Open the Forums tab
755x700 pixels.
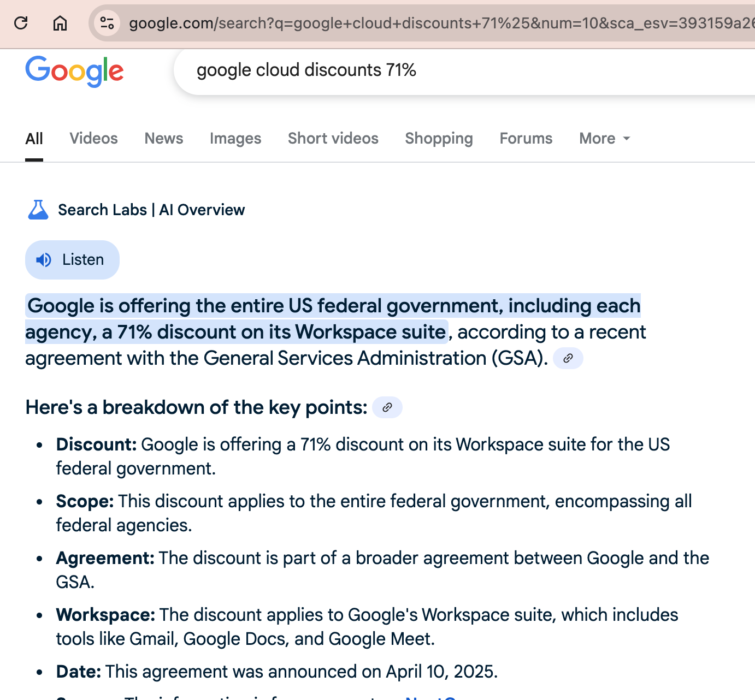[x=526, y=139]
